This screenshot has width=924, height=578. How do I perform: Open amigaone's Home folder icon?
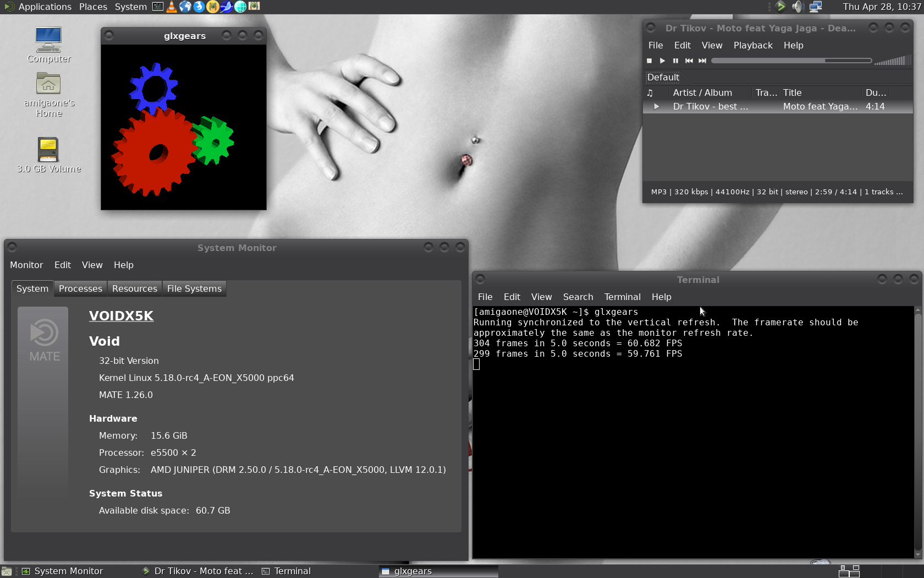point(48,95)
